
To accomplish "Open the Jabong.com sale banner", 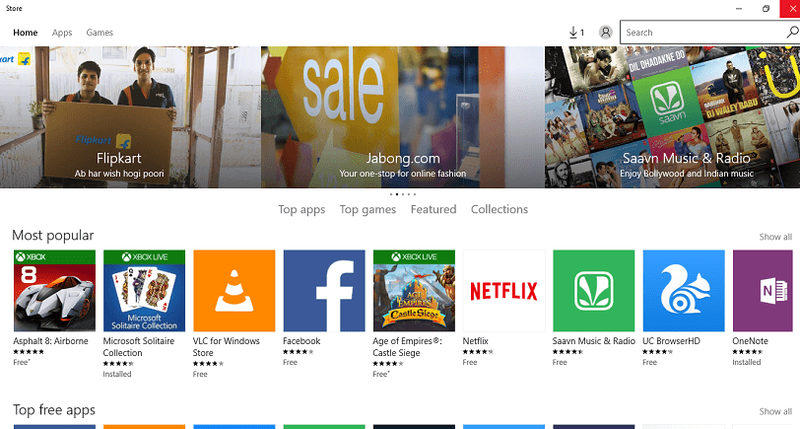I will 403,117.
